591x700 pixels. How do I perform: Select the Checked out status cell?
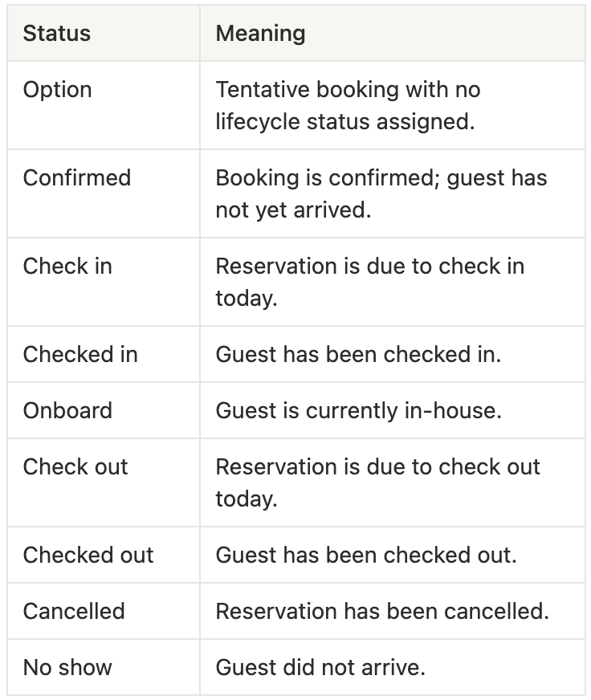(x=104, y=555)
